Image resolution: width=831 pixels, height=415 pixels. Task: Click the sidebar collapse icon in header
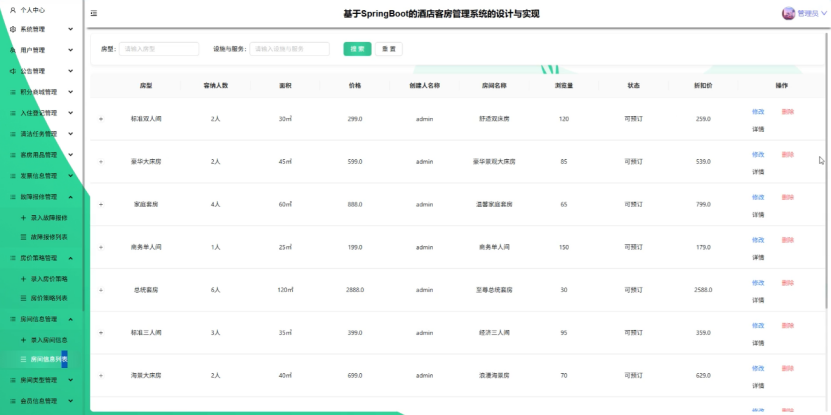pyautogui.click(x=94, y=13)
